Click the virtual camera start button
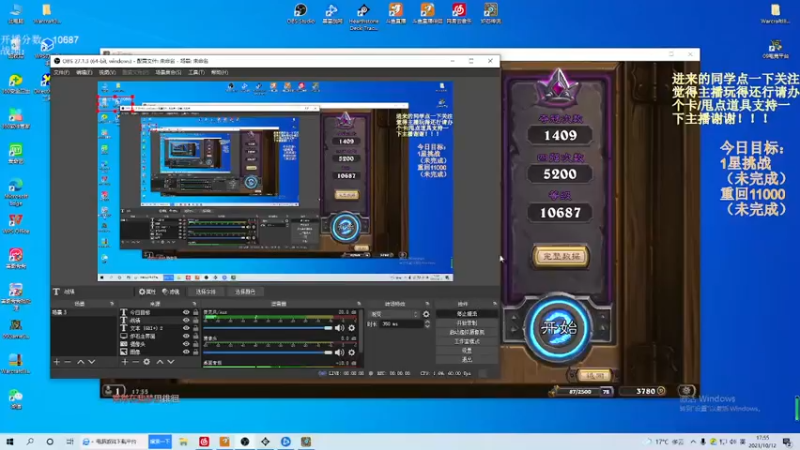Screen dimensions: 800x450 click(x=467, y=332)
